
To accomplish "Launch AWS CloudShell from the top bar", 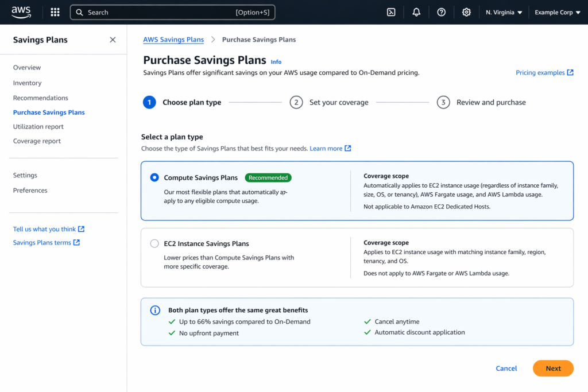I will pos(391,11).
